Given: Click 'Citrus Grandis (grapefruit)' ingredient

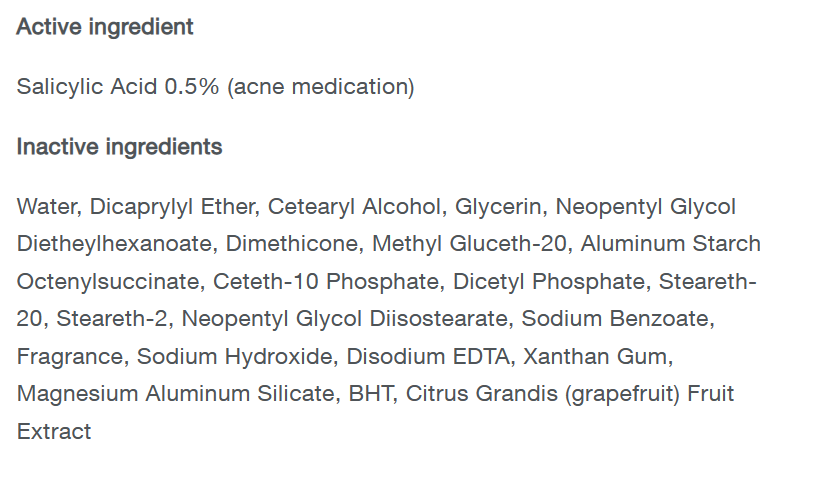Looking at the screenshot, I should (x=543, y=394).
